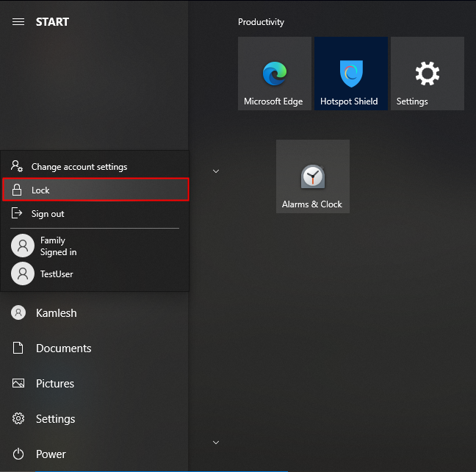Image resolution: width=476 pixels, height=472 pixels.
Task: Switch to Family account
Action: pyautogui.click(x=95, y=246)
